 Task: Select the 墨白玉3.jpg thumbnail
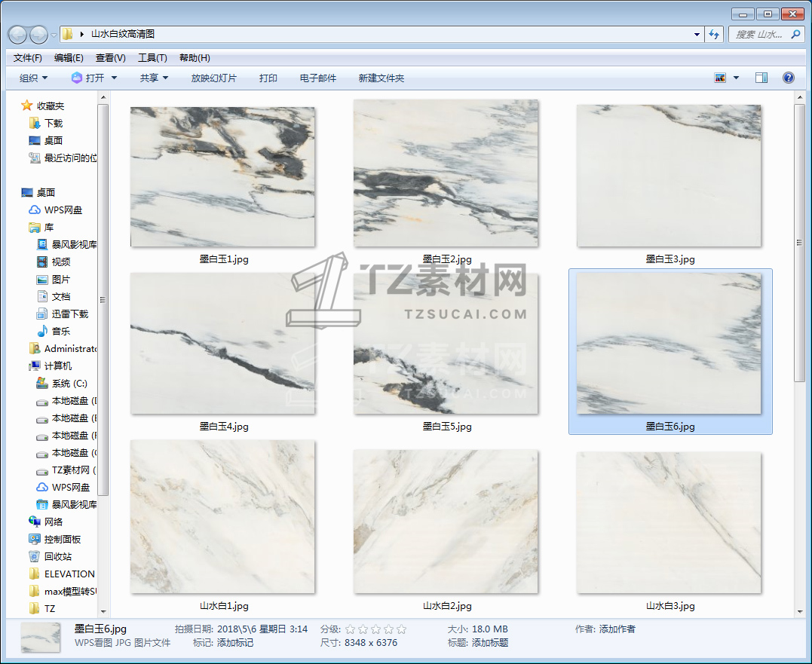(x=669, y=176)
